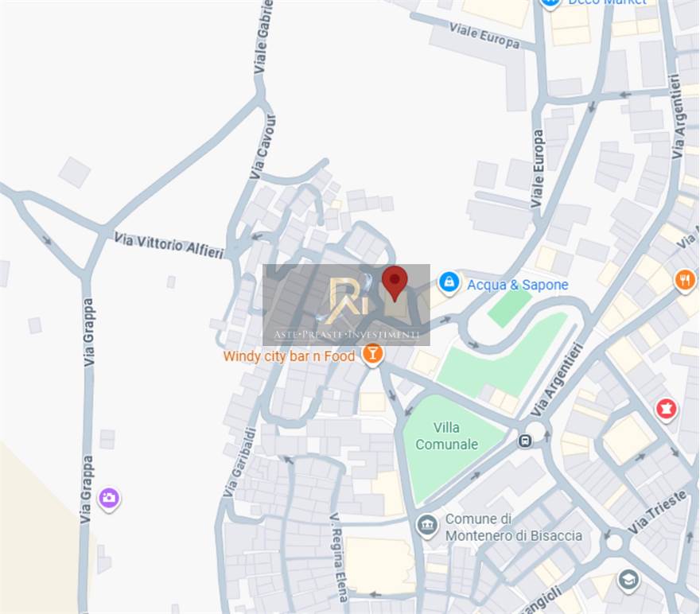
Task: Select the bus stop icon near roundabout
Action: point(525,441)
